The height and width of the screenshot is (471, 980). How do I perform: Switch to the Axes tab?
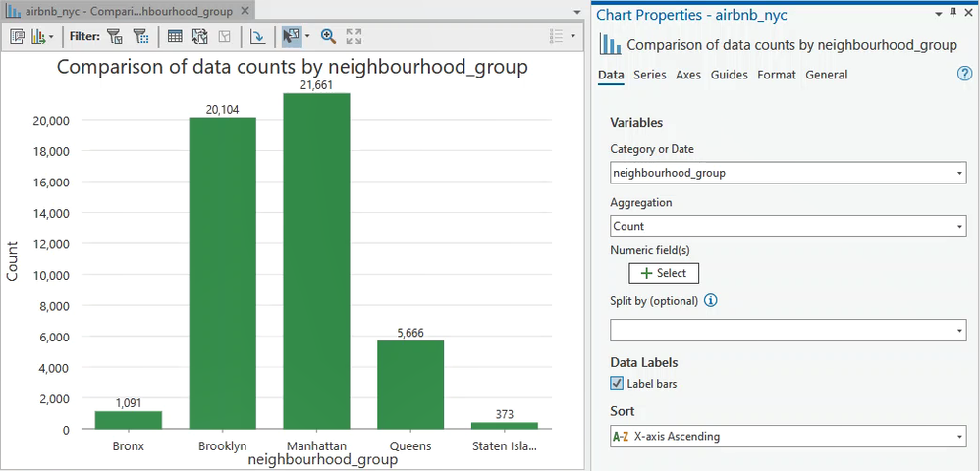pyautogui.click(x=688, y=75)
